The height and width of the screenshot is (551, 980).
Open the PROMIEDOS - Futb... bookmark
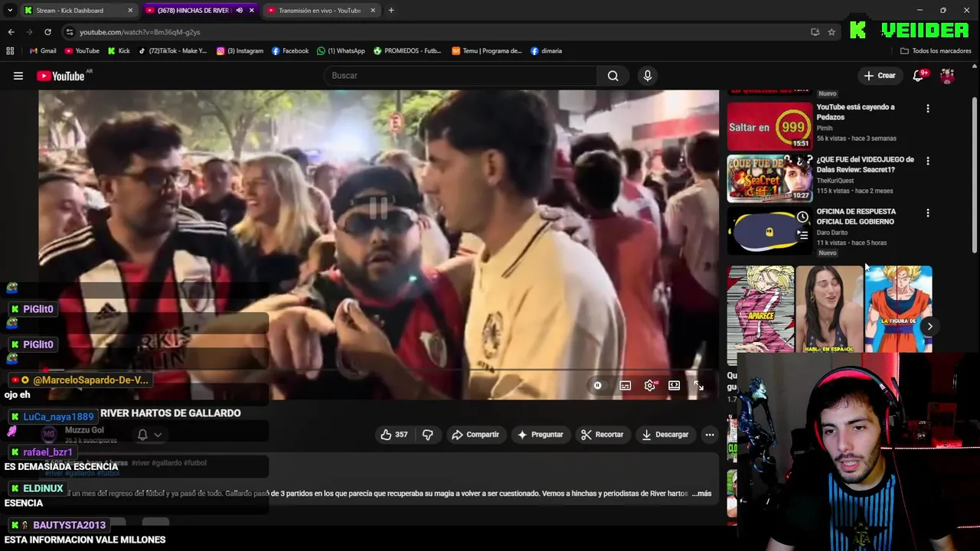click(407, 51)
